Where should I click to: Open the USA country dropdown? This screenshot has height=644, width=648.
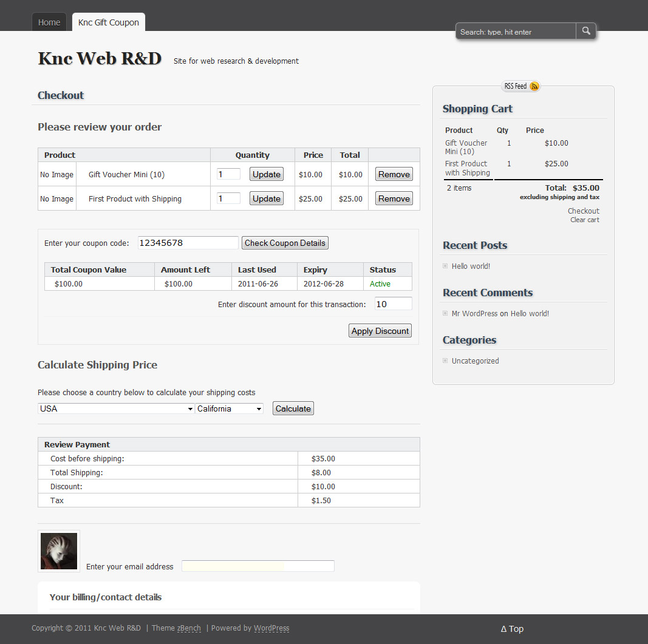116,408
